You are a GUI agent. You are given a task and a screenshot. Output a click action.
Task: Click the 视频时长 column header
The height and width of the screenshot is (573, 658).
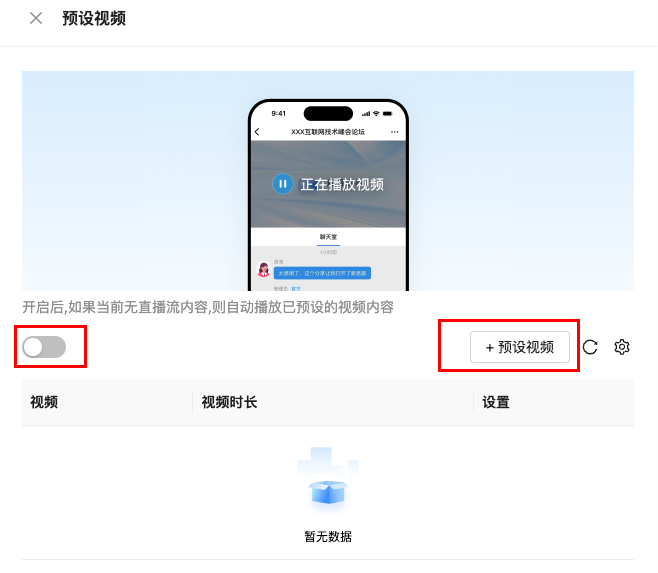tap(229, 402)
